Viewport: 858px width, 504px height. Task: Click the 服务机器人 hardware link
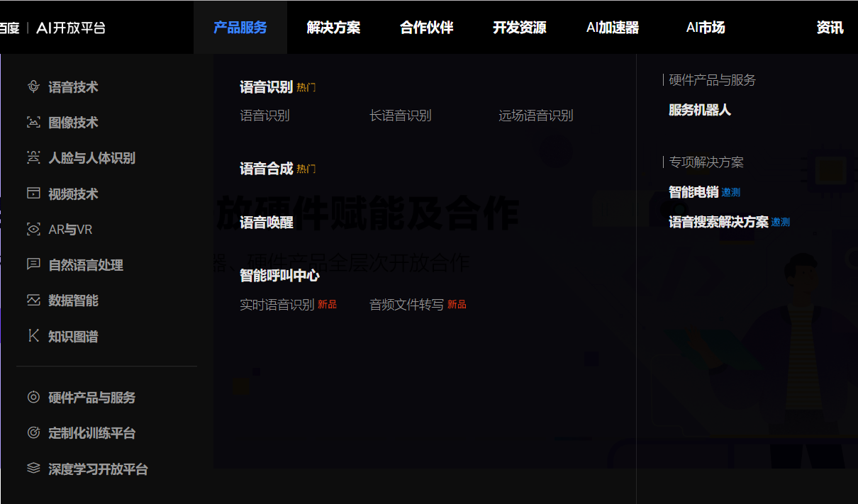click(698, 110)
